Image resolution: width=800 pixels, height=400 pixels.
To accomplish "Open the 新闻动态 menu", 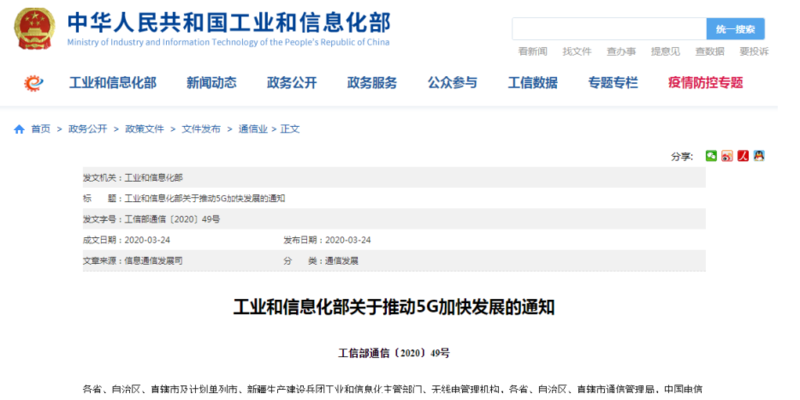I will pyautogui.click(x=211, y=83).
